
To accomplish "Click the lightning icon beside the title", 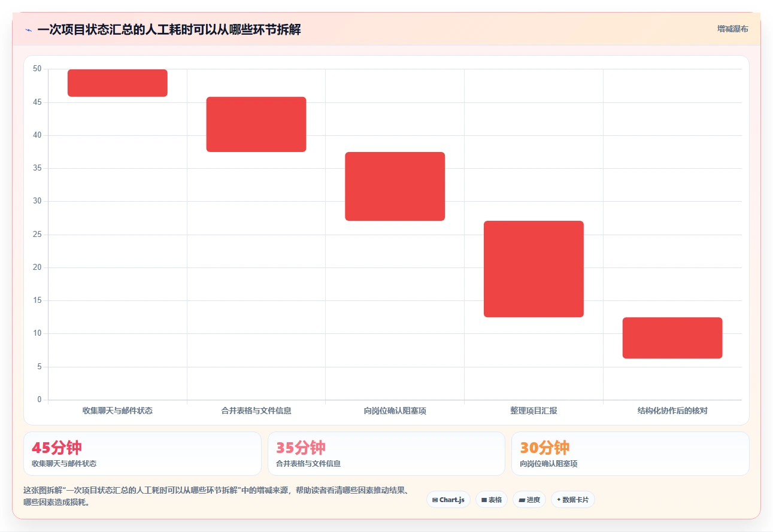I will coord(28,30).
